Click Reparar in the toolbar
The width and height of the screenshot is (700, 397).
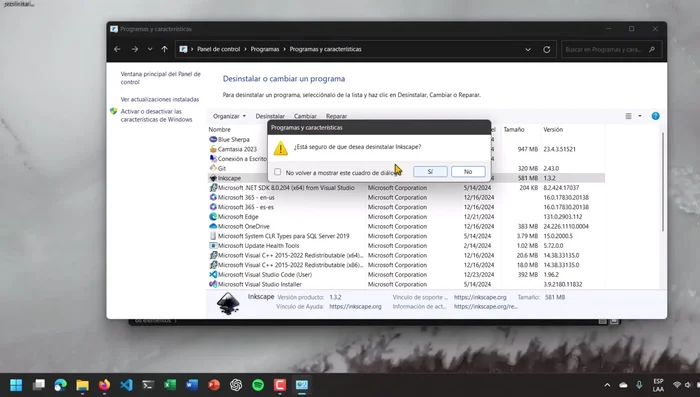(336, 116)
